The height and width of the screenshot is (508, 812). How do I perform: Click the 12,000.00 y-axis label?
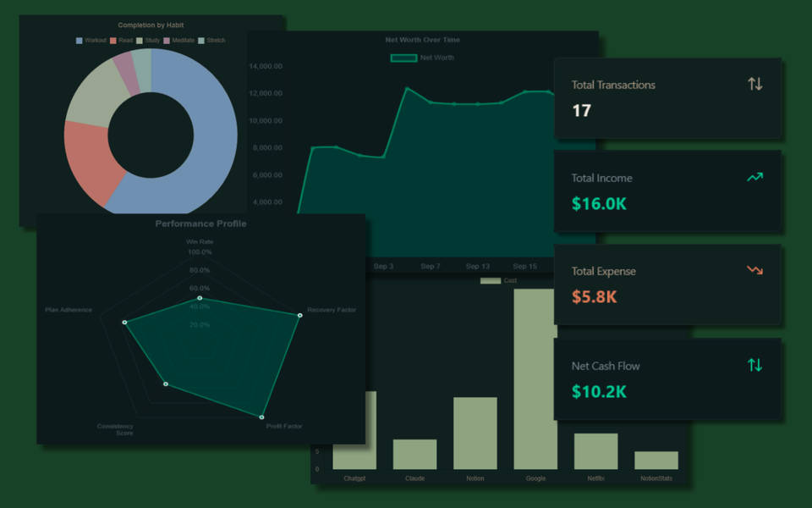tap(266, 93)
